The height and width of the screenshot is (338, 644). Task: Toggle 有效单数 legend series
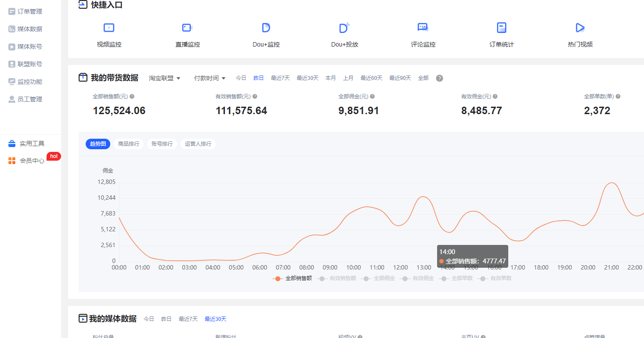[x=495, y=278]
